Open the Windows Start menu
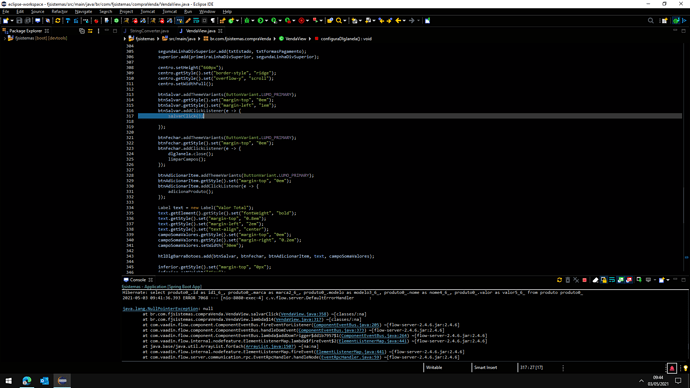 (8, 381)
